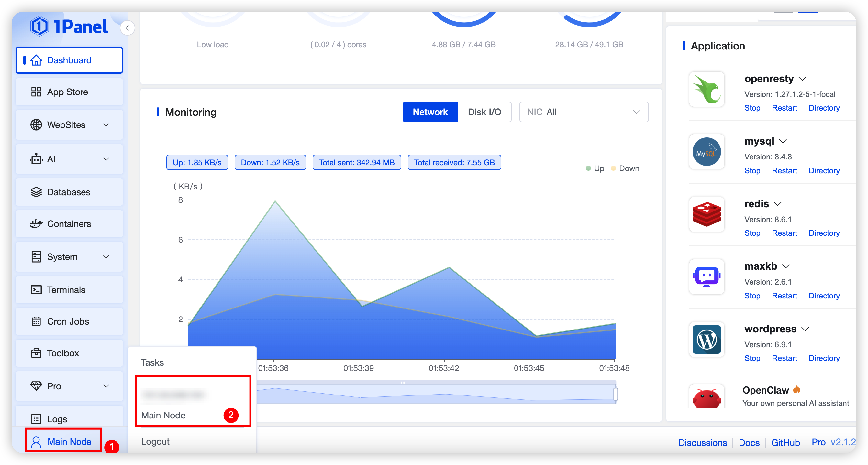Viewport: 868px width, 465px height.
Task: Click the chart time range slider handle
Action: click(615, 394)
